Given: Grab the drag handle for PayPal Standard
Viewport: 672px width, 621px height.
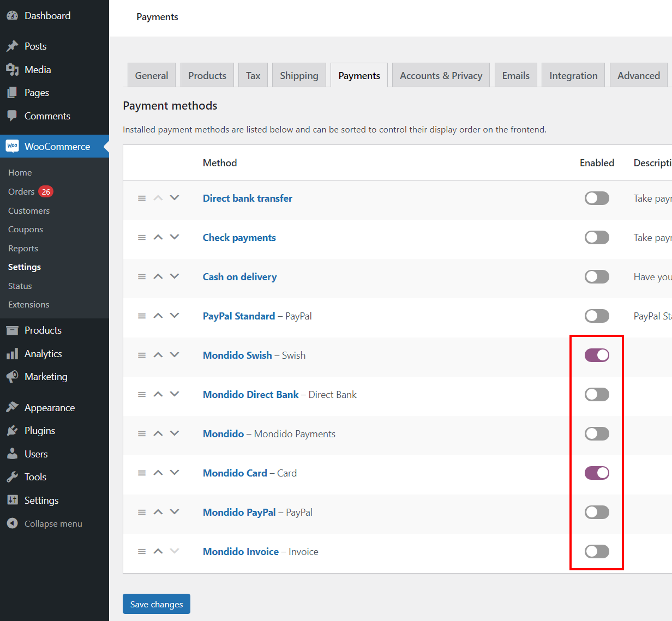Looking at the screenshot, I should pyautogui.click(x=142, y=316).
